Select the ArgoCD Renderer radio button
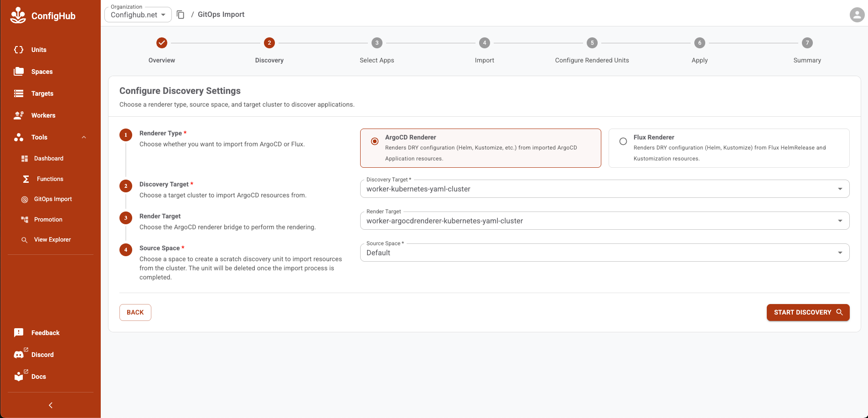 point(375,141)
